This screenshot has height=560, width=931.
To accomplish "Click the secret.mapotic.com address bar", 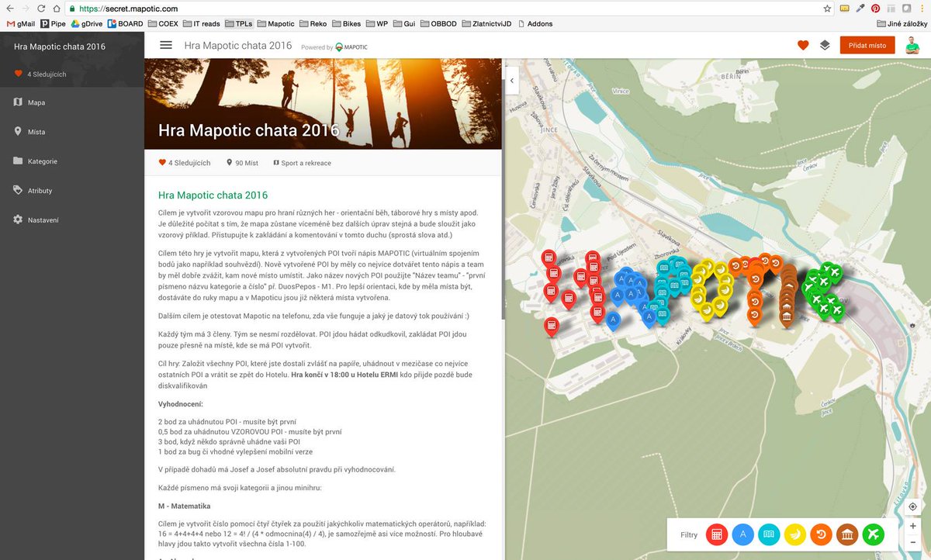I will [442, 9].
